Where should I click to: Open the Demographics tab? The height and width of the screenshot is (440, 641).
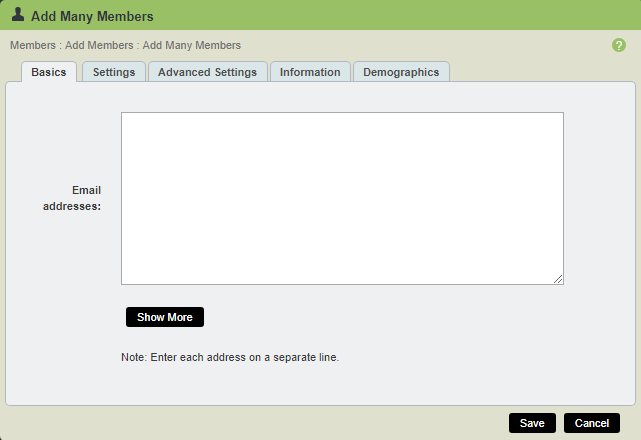tap(401, 72)
